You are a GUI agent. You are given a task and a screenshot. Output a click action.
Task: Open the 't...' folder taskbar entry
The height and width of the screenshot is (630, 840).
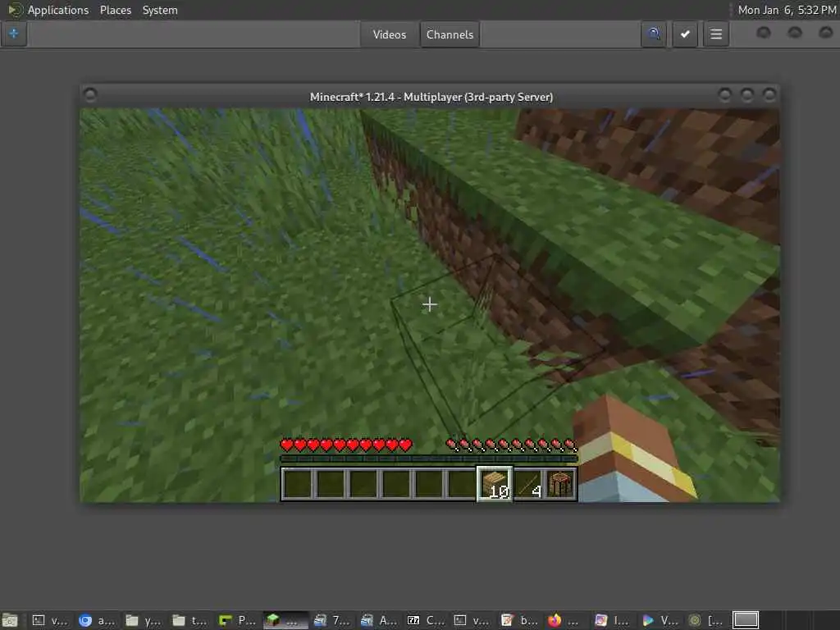(191, 620)
